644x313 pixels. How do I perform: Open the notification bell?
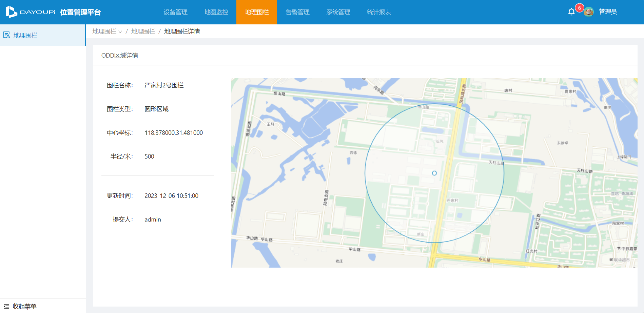coord(571,12)
